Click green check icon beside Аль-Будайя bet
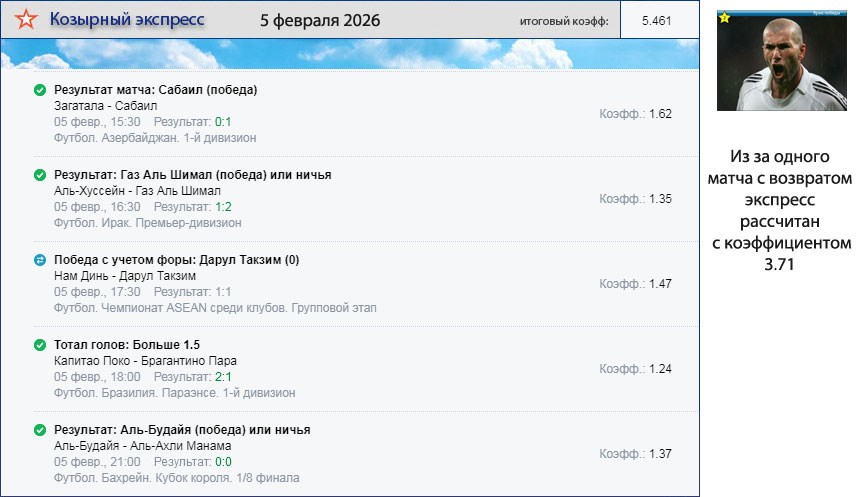This screenshot has height=497, width=864. pyautogui.click(x=40, y=430)
